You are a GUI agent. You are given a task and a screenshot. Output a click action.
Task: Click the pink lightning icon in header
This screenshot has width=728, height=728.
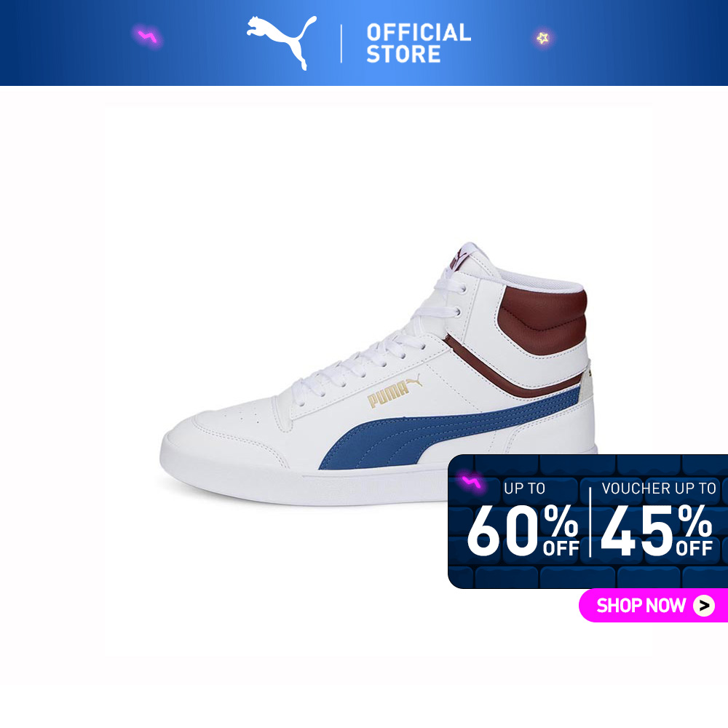click(148, 36)
